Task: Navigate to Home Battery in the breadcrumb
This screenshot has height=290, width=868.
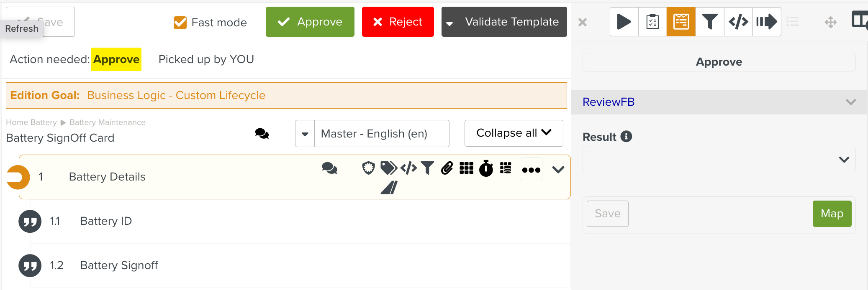Action: coord(31,122)
